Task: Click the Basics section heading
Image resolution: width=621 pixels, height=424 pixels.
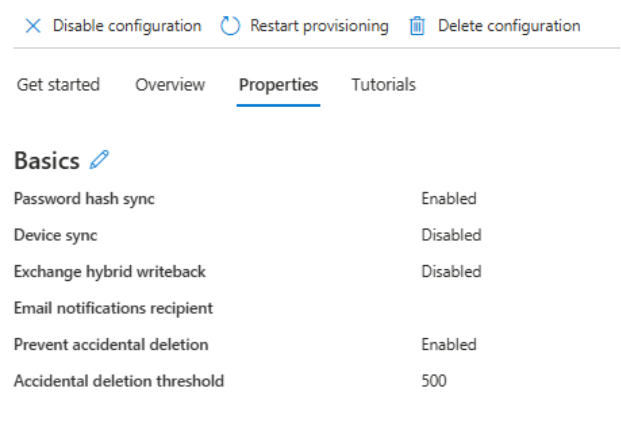Action: pos(47,161)
